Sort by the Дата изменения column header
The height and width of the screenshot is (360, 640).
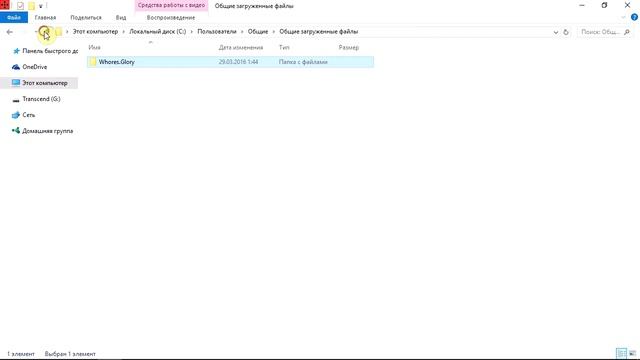241,47
